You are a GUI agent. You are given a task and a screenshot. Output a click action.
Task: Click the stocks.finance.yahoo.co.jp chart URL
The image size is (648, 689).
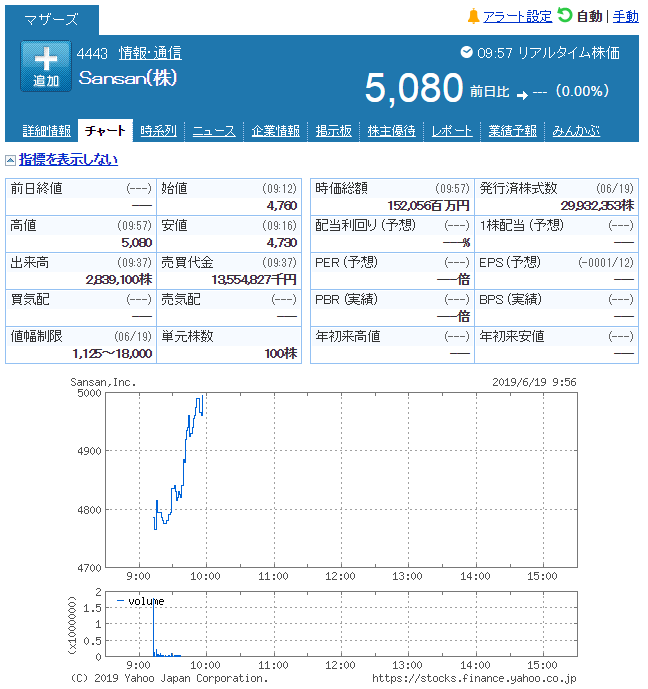(x=474, y=678)
